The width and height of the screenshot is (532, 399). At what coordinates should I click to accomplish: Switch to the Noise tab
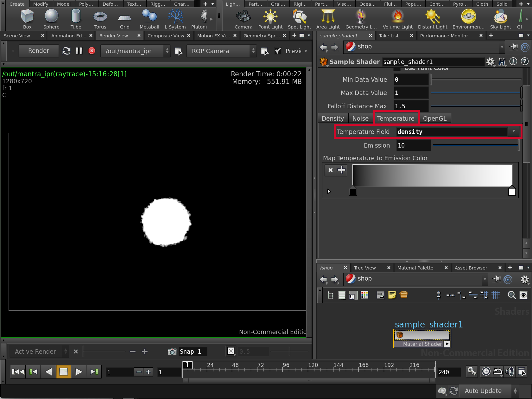pos(360,118)
